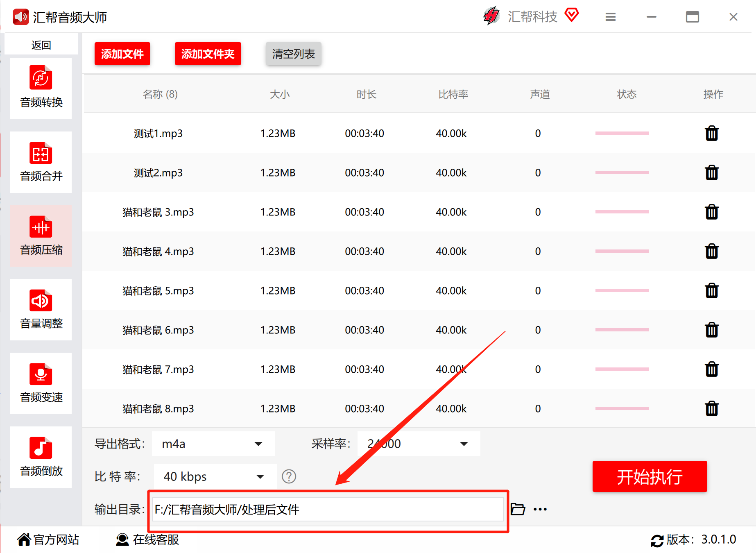756x553 pixels.
Task: Open 官方网站 official website link
Action: point(48,539)
